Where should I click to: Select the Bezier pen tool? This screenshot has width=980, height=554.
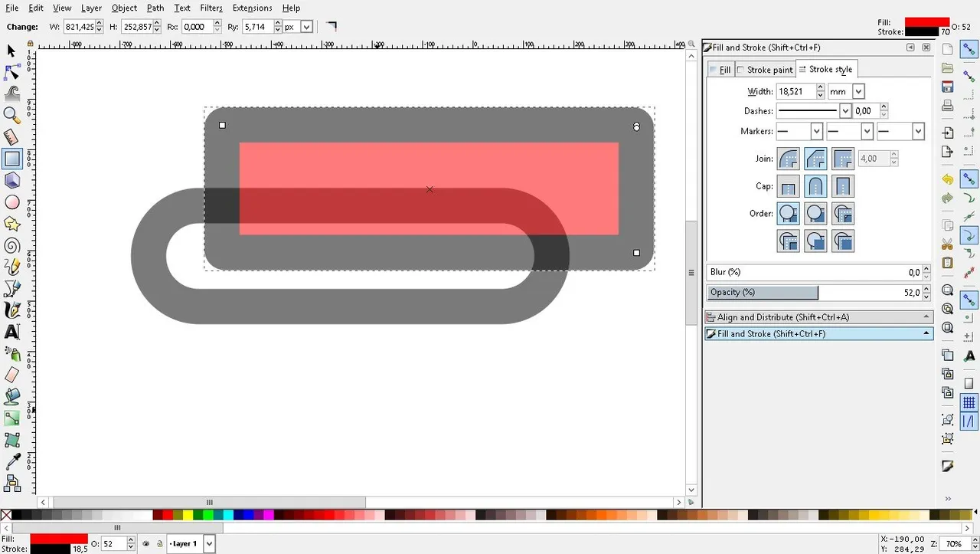pos(11,288)
